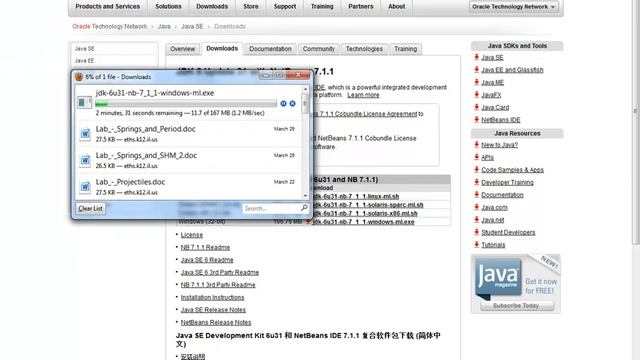Open the Downloads top menu
This screenshot has width=640, height=360.
click(212, 7)
